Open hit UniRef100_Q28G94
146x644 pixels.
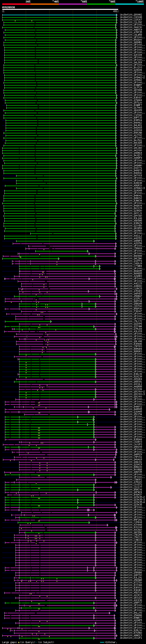click(131, 70)
